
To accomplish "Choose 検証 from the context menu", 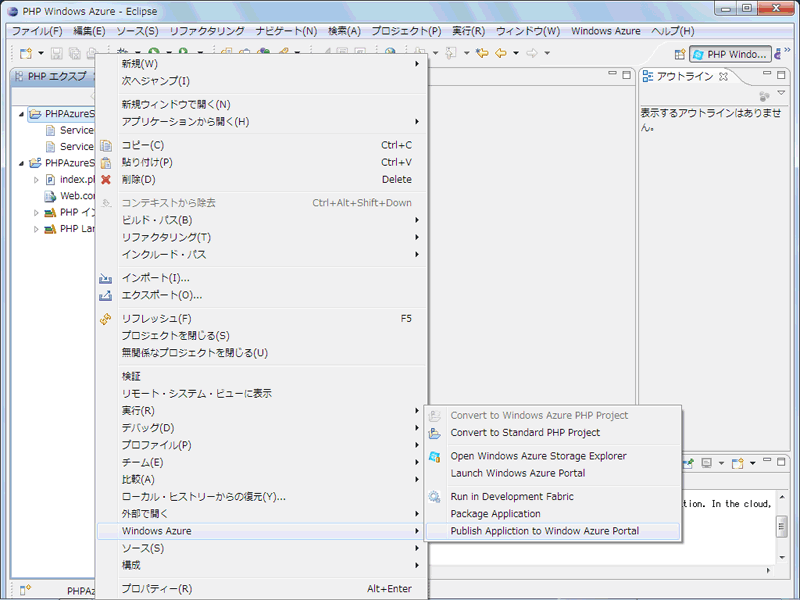I will pyautogui.click(x=262, y=377).
